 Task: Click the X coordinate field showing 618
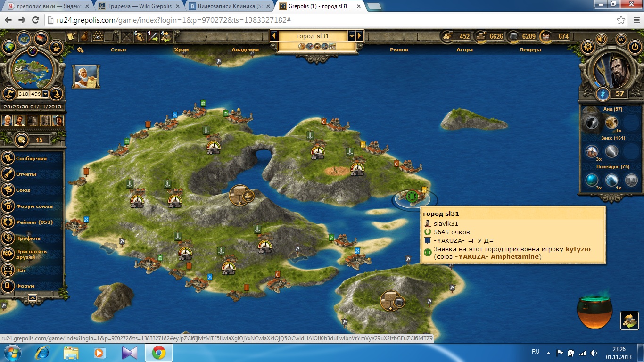pyautogui.click(x=23, y=94)
